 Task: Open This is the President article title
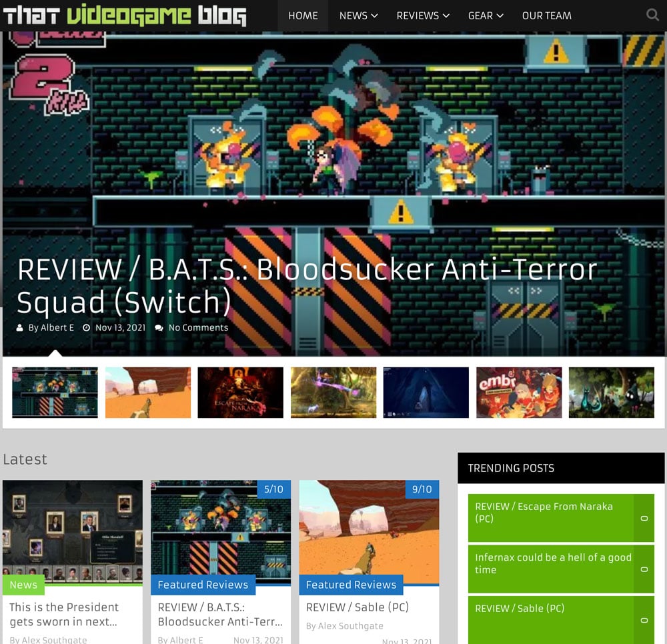[x=64, y=614]
